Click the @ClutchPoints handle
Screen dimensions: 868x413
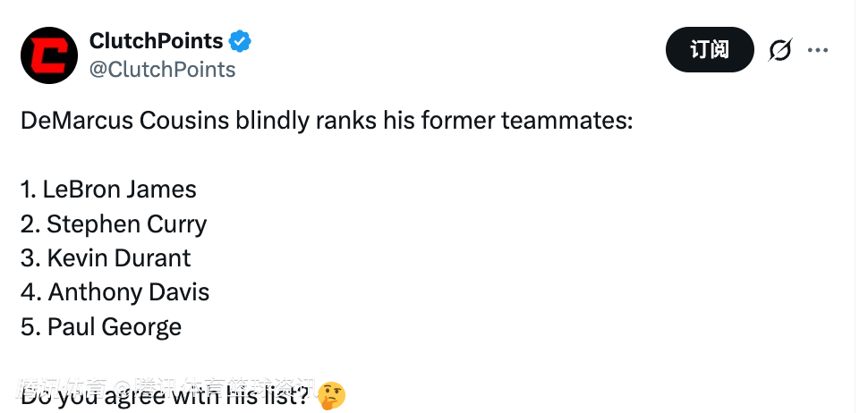click(x=162, y=70)
